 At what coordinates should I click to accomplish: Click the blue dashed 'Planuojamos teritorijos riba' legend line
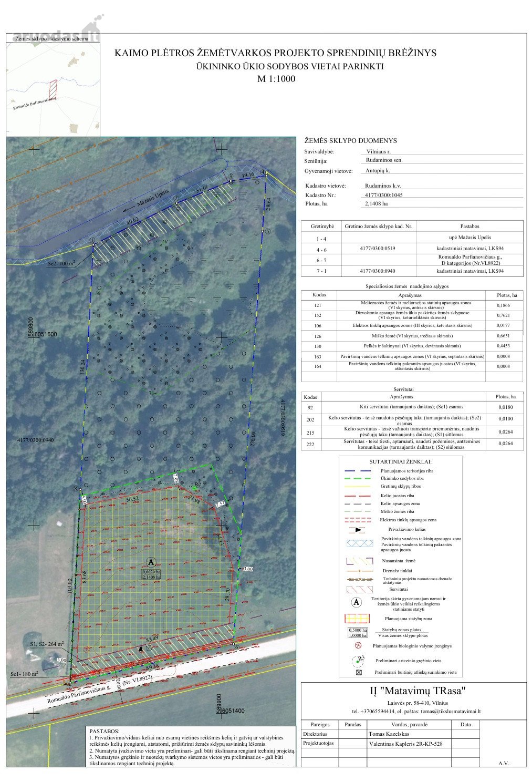(x=357, y=471)
